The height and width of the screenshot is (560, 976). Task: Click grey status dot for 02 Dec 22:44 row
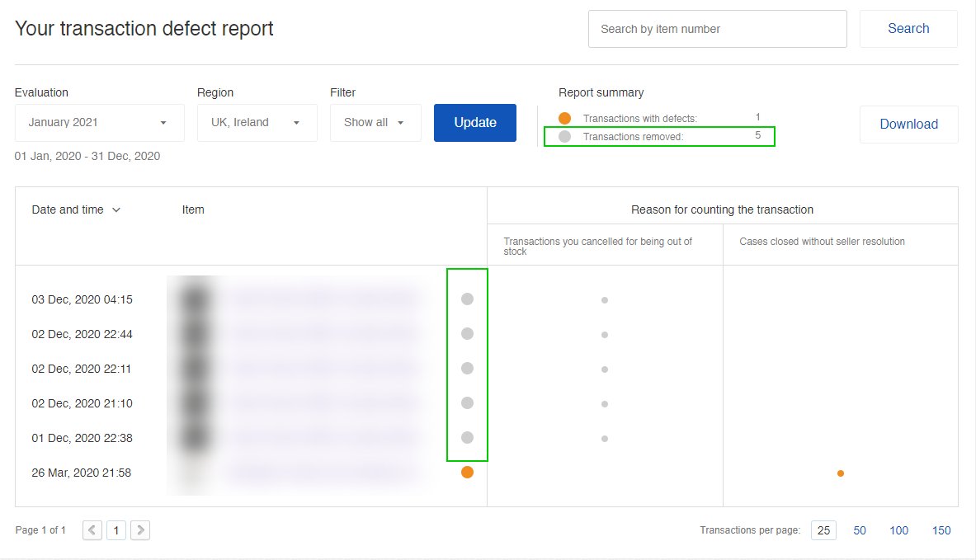click(467, 334)
